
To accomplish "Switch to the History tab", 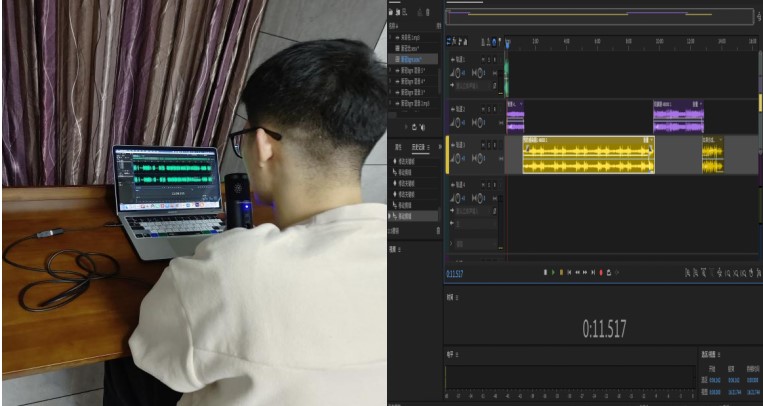I will (x=418, y=147).
